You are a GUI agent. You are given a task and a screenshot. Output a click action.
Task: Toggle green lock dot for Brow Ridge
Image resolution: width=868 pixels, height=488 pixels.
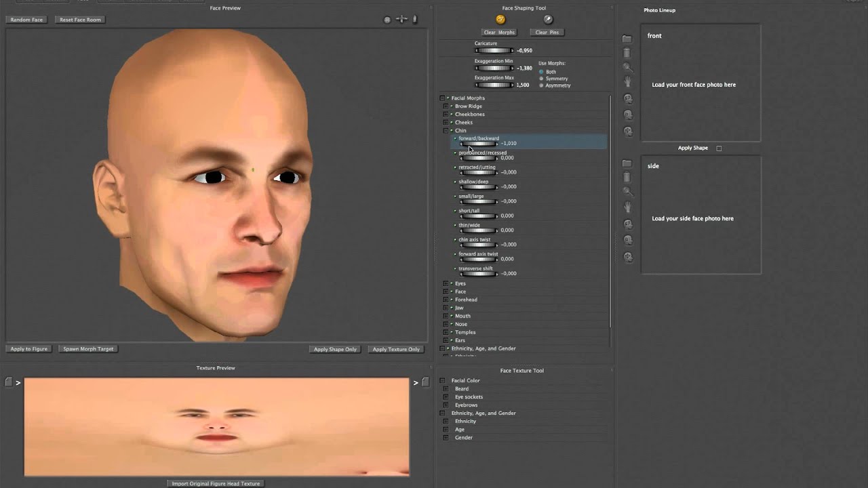(x=452, y=106)
